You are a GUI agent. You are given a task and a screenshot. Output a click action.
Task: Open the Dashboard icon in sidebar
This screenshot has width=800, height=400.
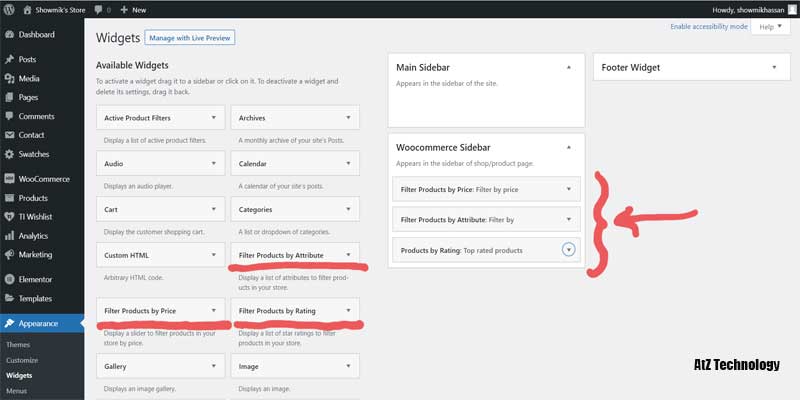point(9,34)
